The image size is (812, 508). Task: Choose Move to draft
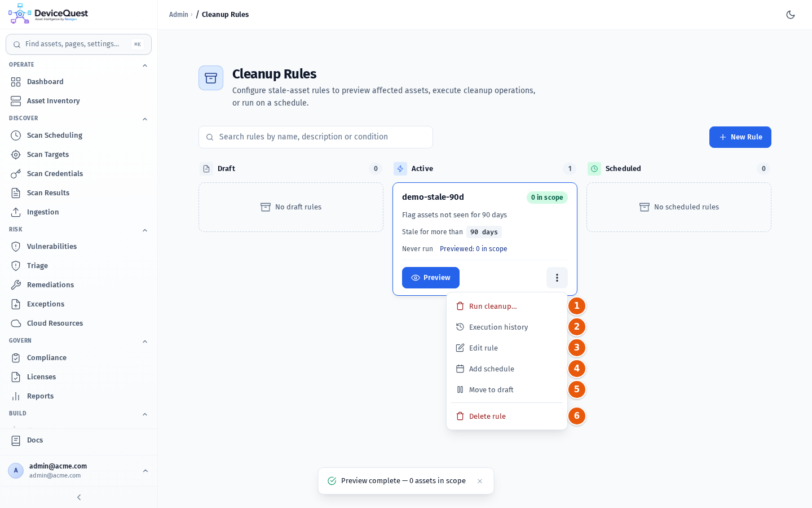pos(507,390)
